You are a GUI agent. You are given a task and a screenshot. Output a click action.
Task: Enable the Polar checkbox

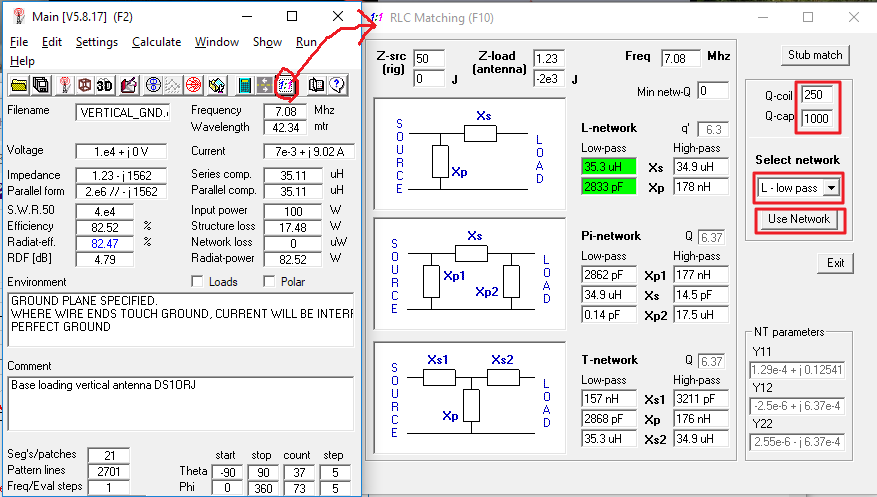coord(269,281)
